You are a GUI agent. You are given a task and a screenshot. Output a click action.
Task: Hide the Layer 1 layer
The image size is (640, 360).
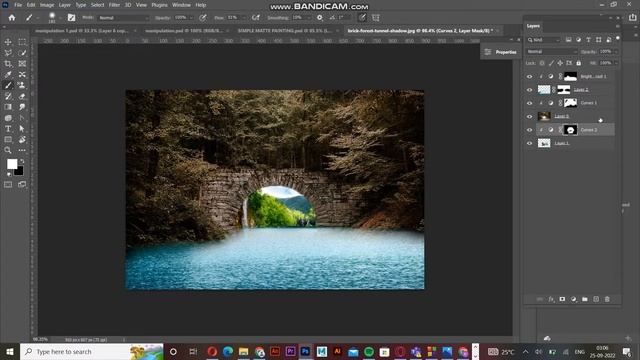[x=529, y=143]
